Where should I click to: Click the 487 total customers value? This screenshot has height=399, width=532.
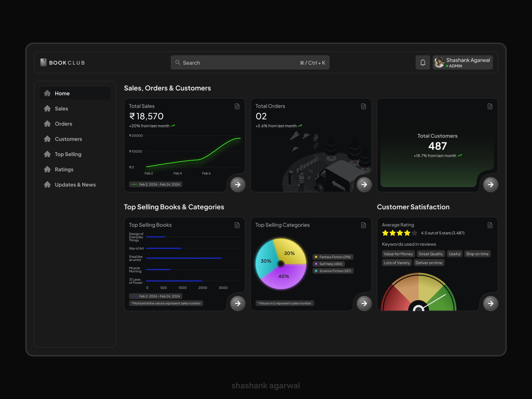(x=438, y=146)
